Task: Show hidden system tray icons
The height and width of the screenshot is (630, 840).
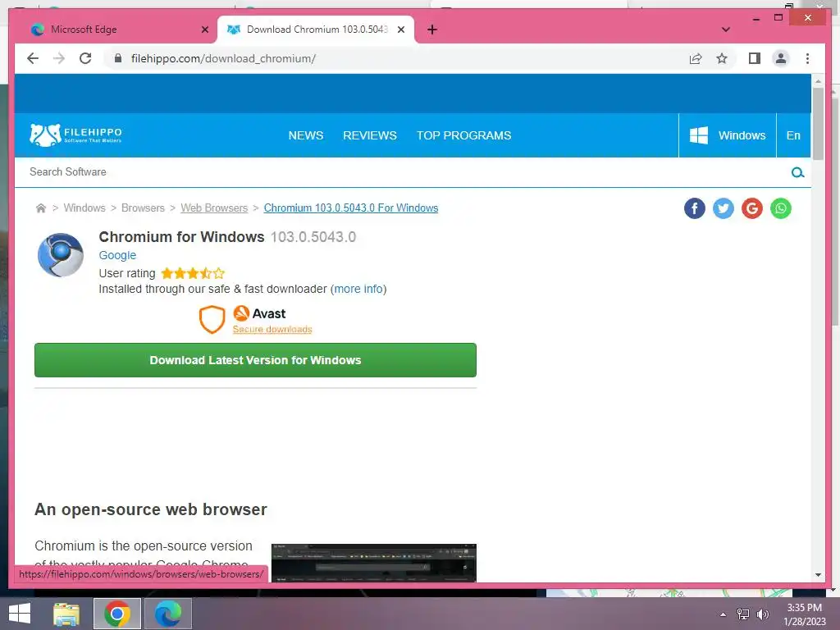Action: [x=723, y=614]
